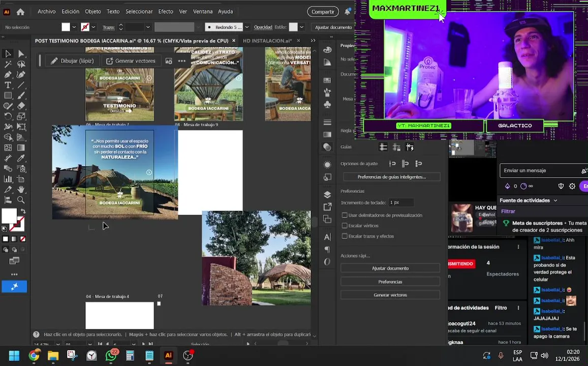Click Generar vectores in contextual task bar
The width and height of the screenshot is (588, 366).
[131, 61]
